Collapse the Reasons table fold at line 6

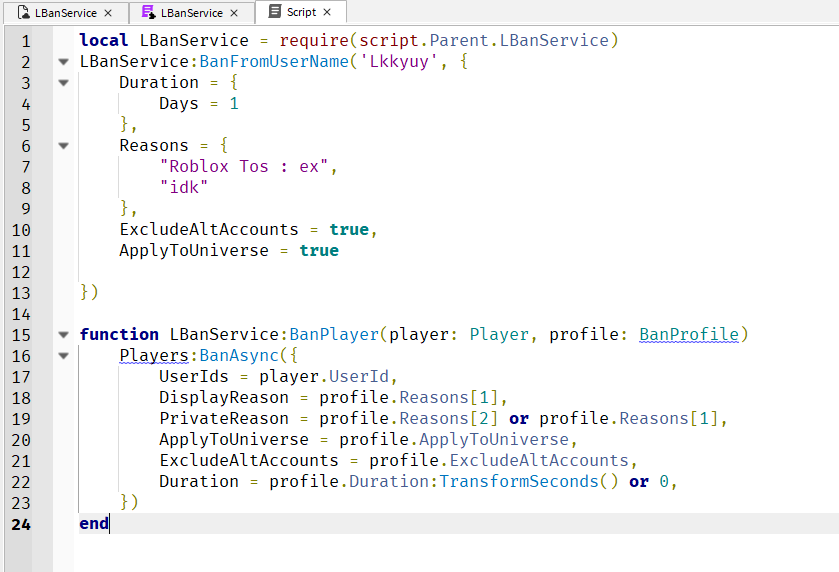(64, 146)
